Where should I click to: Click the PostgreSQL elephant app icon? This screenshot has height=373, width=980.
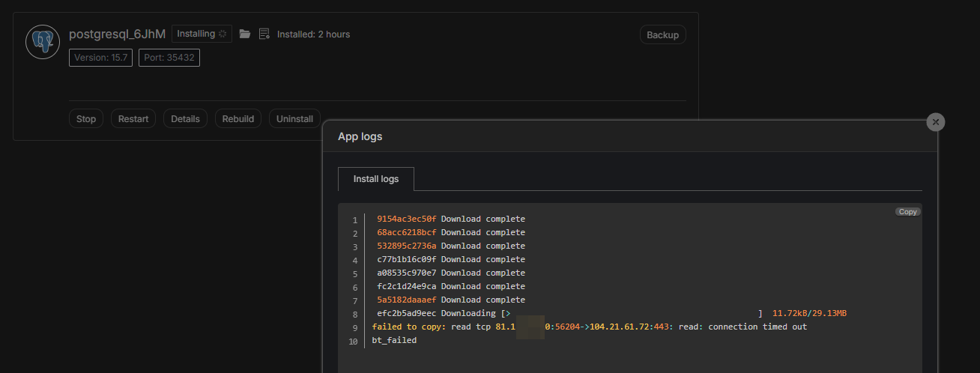(43, 42)
